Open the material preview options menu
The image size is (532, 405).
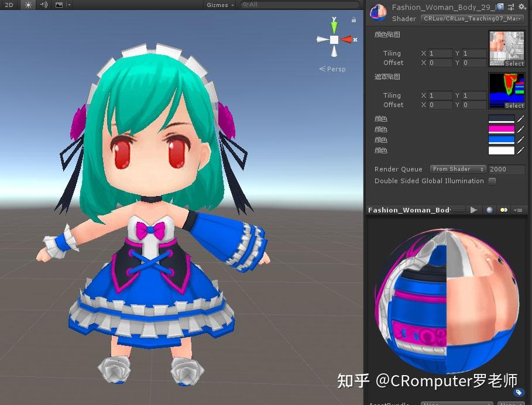[517, 210]
